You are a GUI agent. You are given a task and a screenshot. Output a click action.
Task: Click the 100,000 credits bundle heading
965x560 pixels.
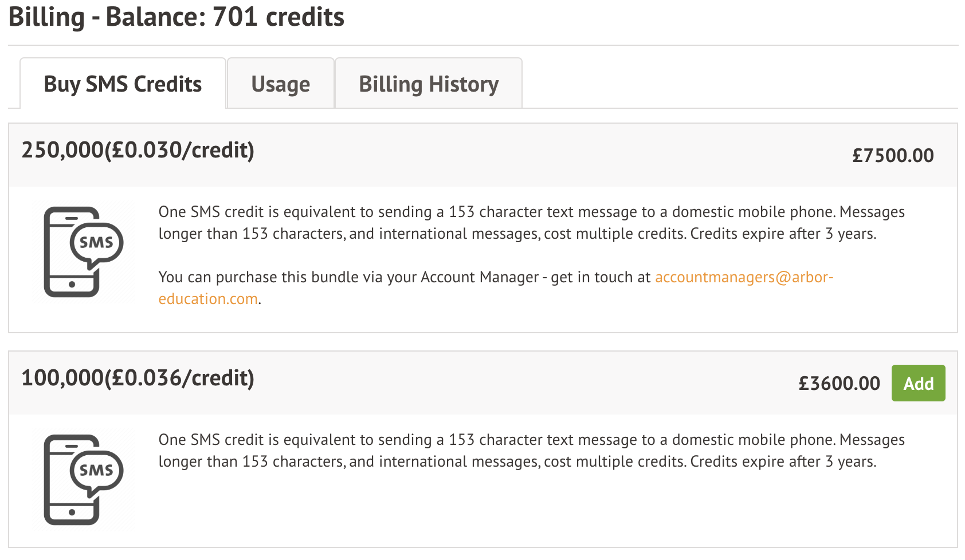pos(138,378)
